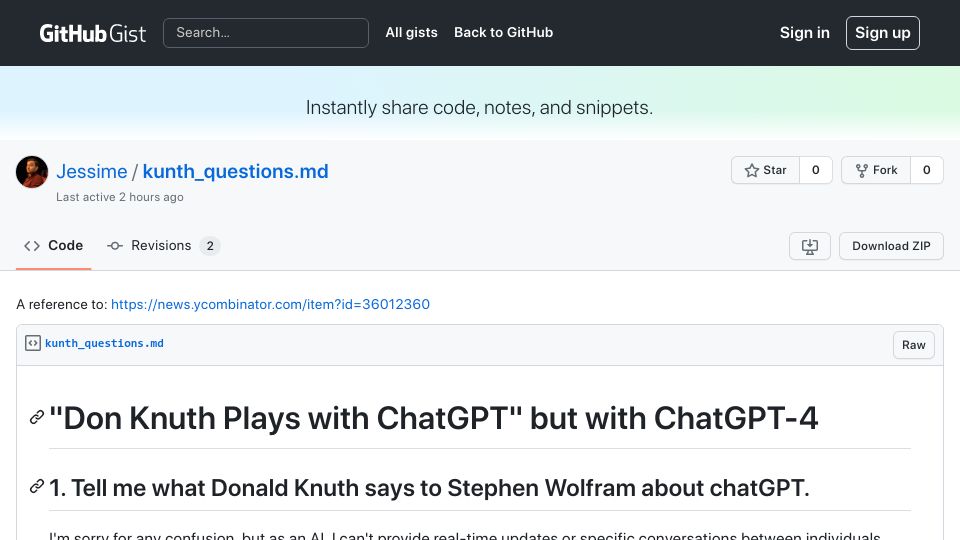960x540 pixels.
Task: View the Raw file
Action: 913,345
